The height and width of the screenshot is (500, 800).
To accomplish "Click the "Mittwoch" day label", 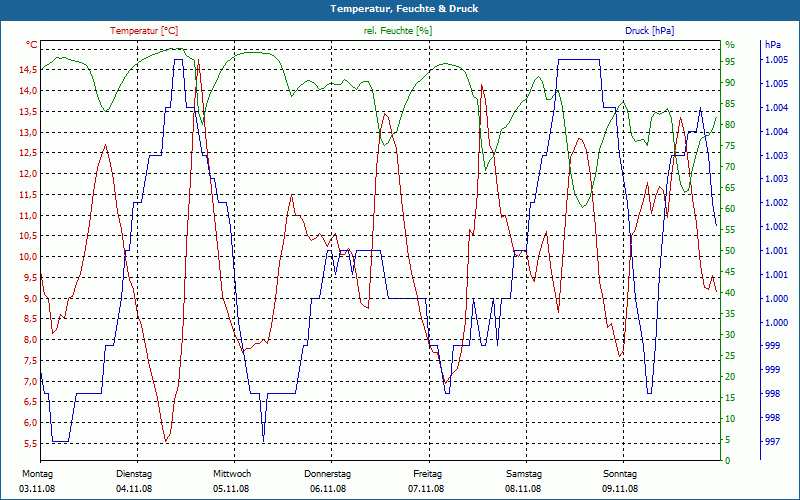I will point(232,474).
